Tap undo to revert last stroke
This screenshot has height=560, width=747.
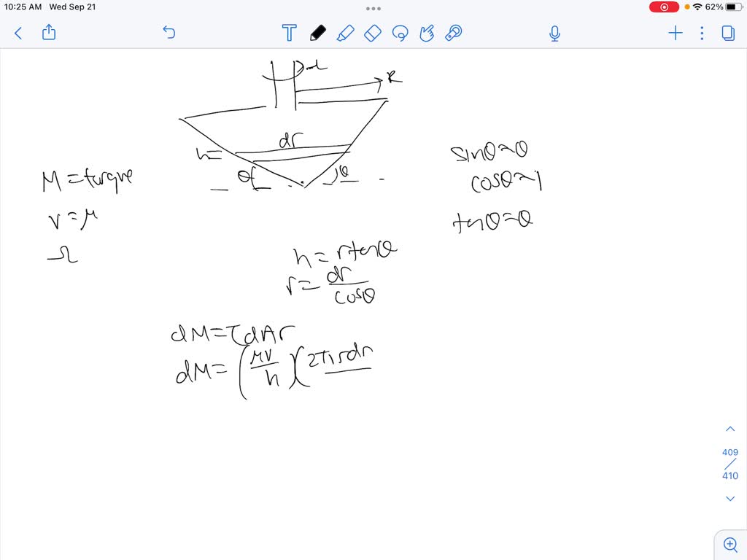[169, 33]
